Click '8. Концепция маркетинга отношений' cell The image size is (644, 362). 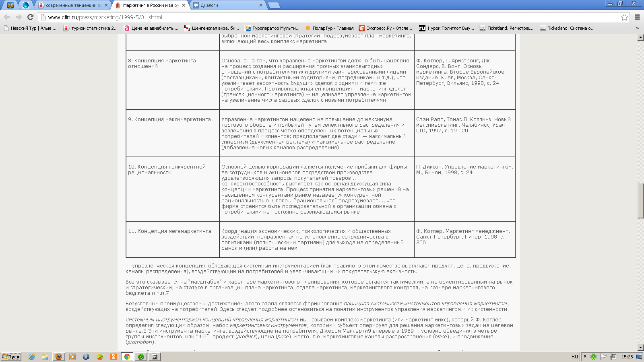(x=173, y=80)
